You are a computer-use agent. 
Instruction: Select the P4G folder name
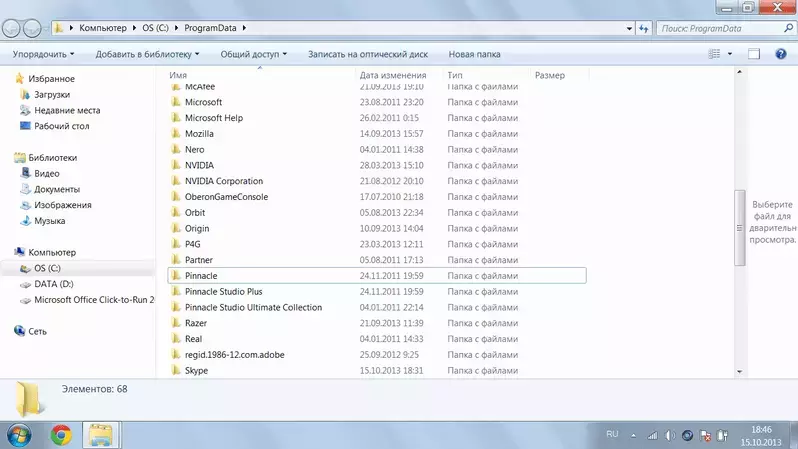[x=193, y=244]
